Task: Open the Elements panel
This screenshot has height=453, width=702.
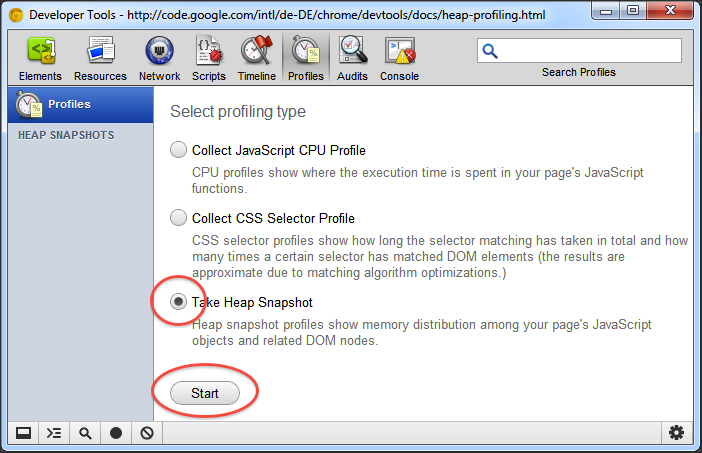Action: coord(40,59)
